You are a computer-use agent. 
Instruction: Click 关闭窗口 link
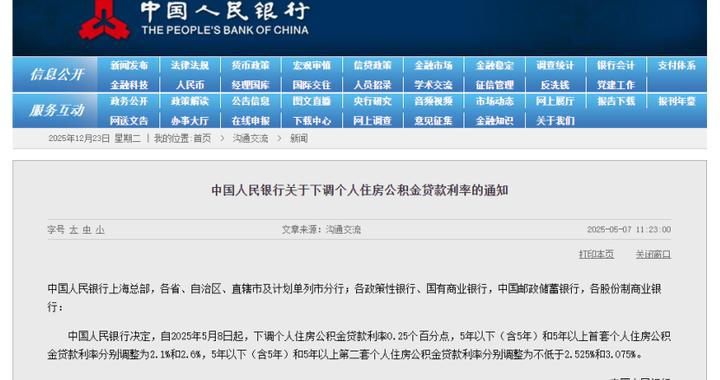[x=653, y=254]
